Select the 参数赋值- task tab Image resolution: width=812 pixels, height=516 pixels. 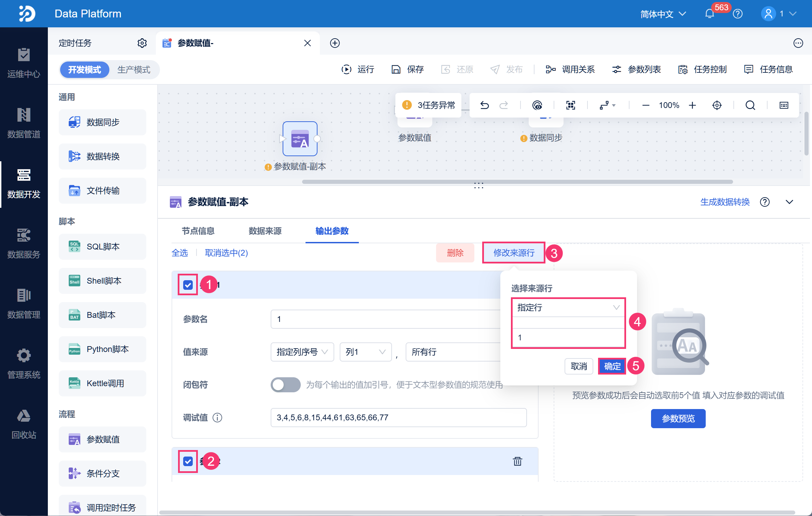(238, 43)
